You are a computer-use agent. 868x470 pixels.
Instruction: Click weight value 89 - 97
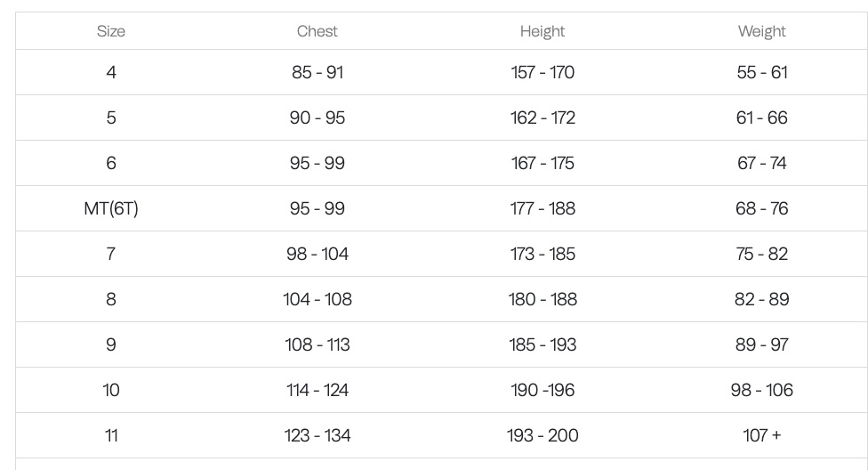pos(762,344)
